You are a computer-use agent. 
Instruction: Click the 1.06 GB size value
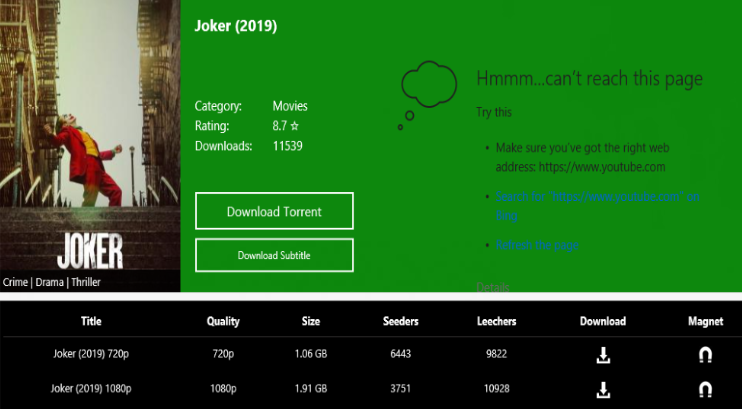click(310, 354)
